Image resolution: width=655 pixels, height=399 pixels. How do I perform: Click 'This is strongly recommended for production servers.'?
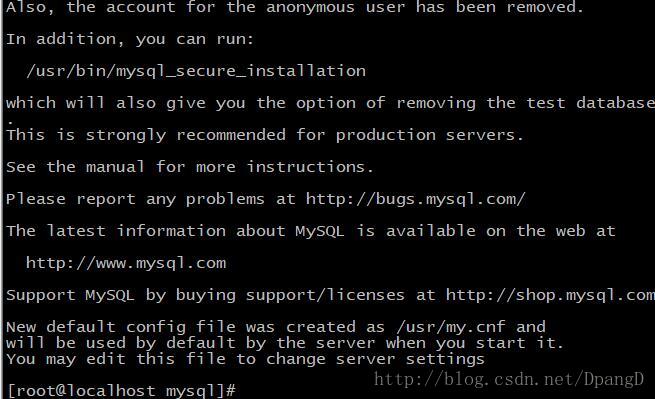(x=264, y=135)
